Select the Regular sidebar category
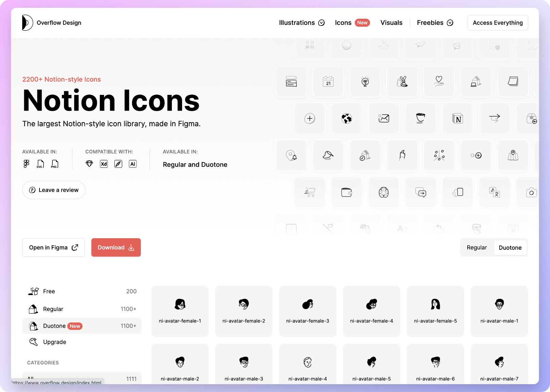The width and height of the screenshot is (550, 392). click(x=82, y=309)
